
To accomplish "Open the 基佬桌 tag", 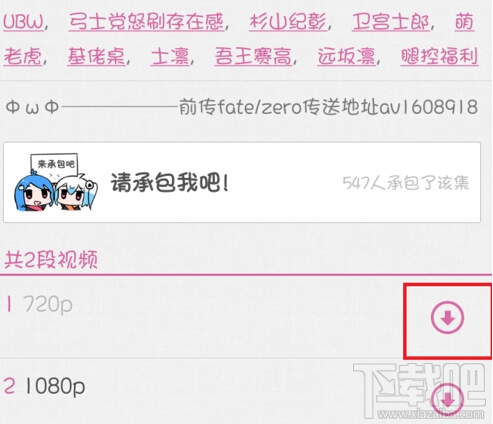I will tap(96, 56).
